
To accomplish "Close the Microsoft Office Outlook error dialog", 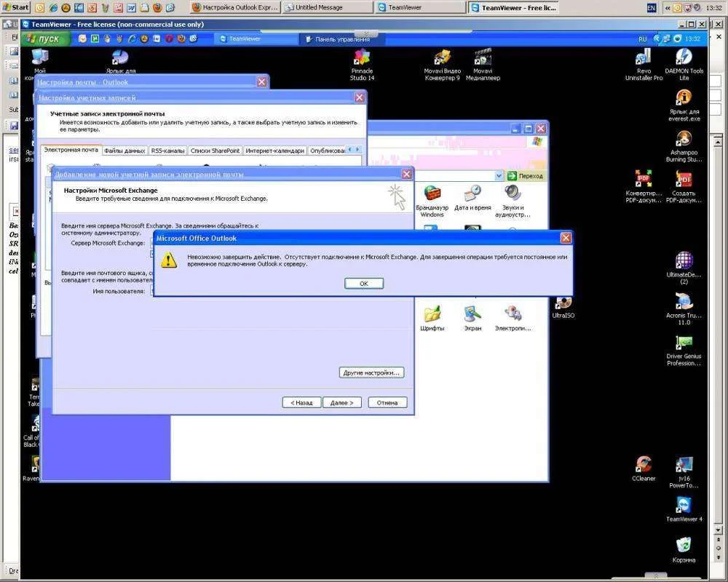I will tap(566, 238).
